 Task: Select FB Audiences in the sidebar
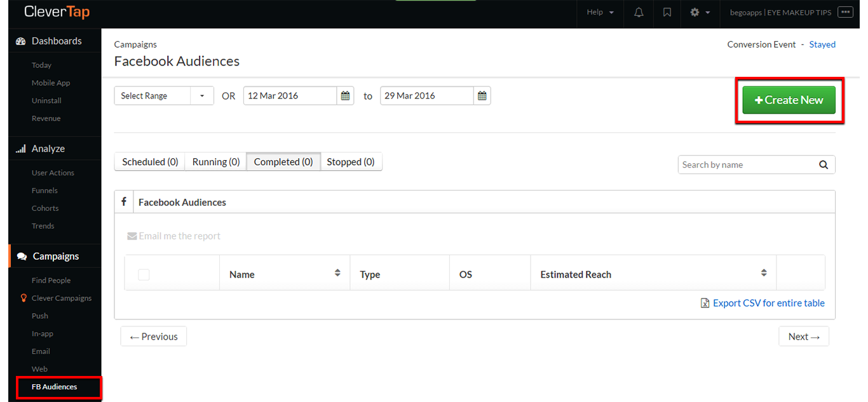click(x=55, y=387)
